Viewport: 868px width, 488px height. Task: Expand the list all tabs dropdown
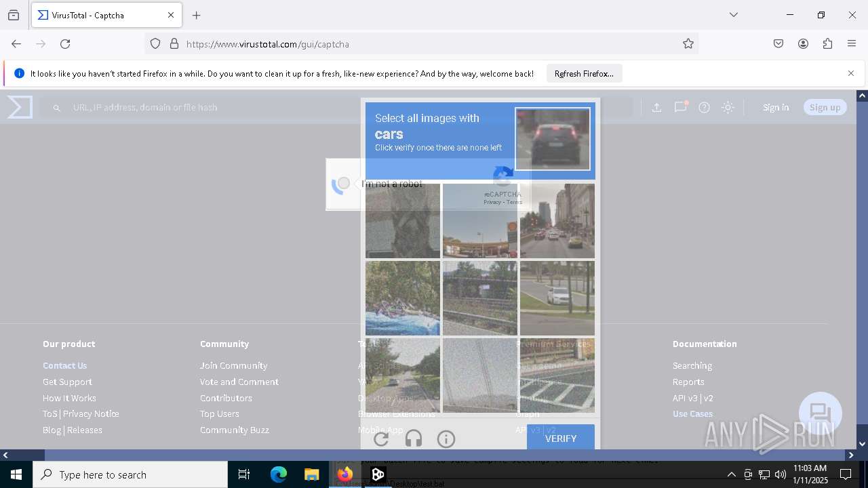point(734,15)
